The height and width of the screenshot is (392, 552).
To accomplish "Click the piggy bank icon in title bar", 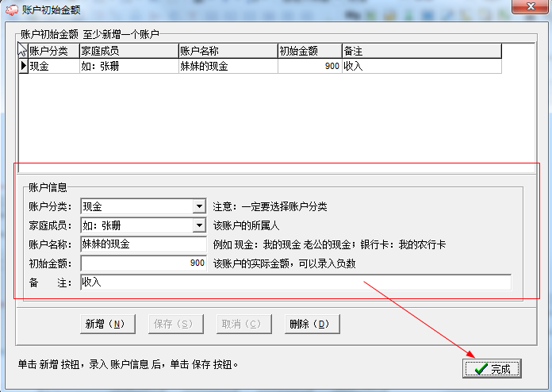I will click(12, 10).
